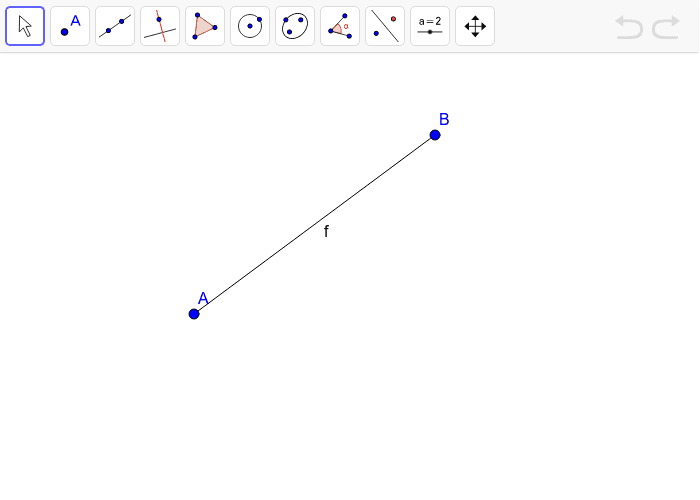Select the Reflect about line tool
The width and height of the screenshot is (700, 500).
pos(385,26)
